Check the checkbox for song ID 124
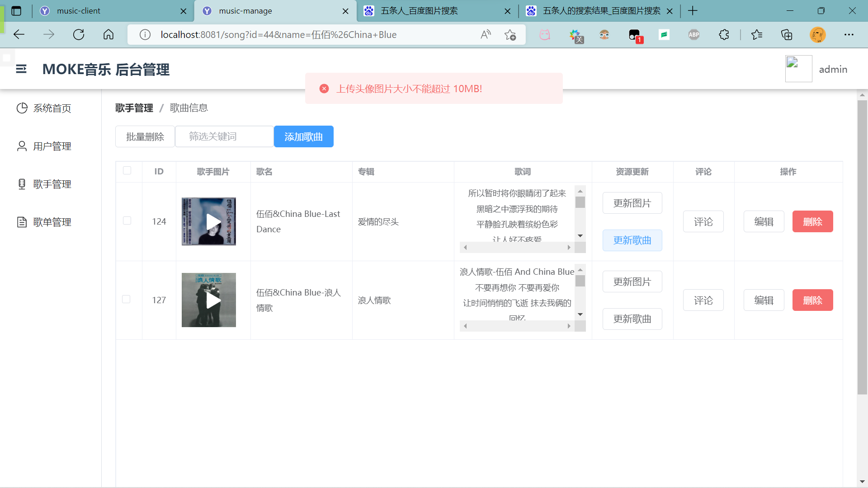868x488 pixels. [x=127, y=221]
